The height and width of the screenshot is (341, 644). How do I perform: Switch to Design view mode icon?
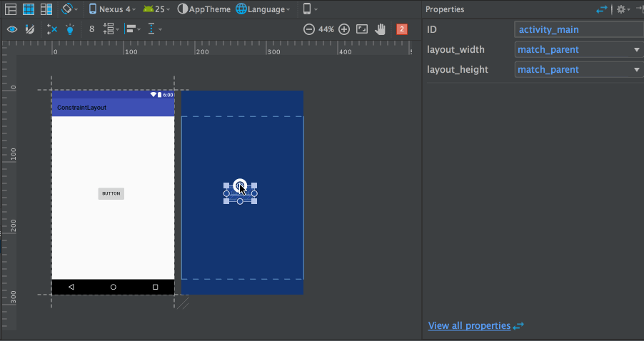[x=10, y=9]
